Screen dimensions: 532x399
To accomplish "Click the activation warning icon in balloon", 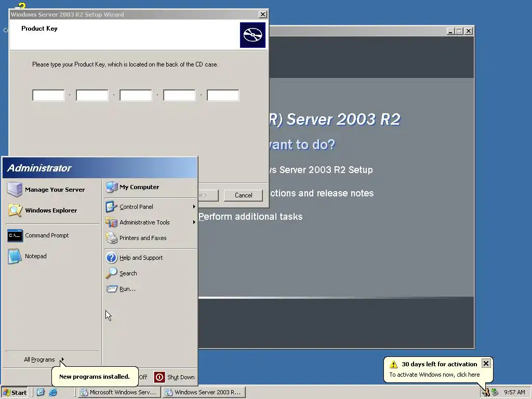I will (394, 364).
